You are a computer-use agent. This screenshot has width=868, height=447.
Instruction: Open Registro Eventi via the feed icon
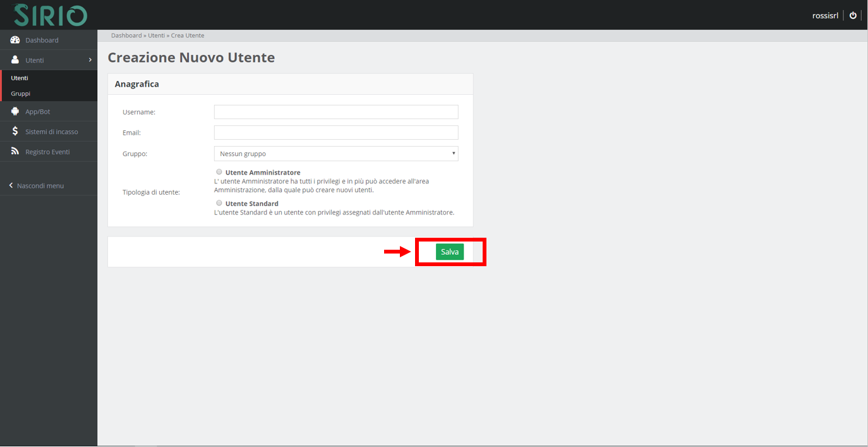15,151
